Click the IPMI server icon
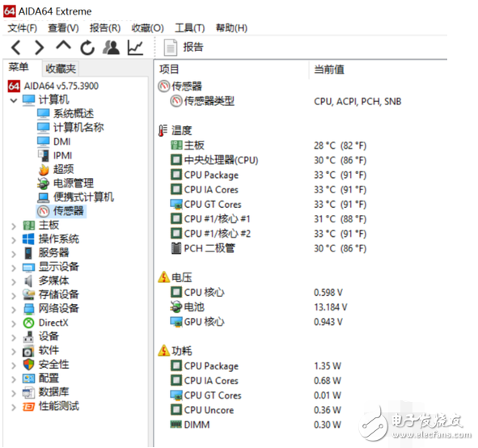 point(44,155)
